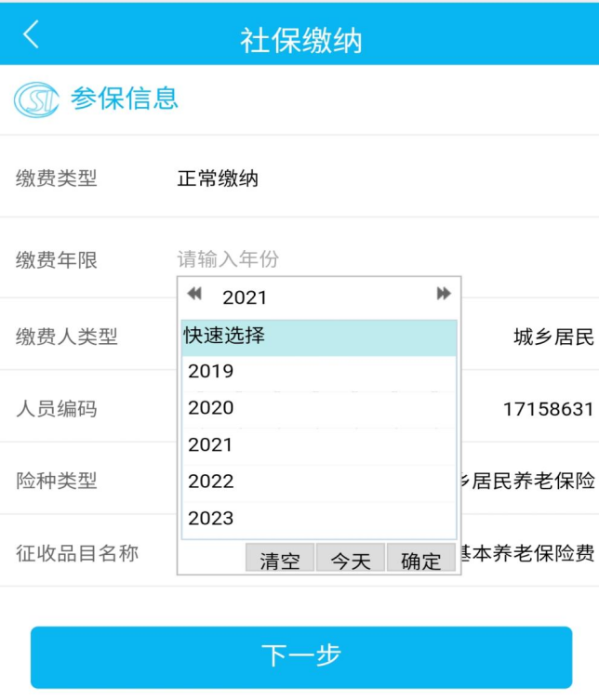Confirm selection with 确定 button
Screen dimensions: 599x700
click(421, 558)
